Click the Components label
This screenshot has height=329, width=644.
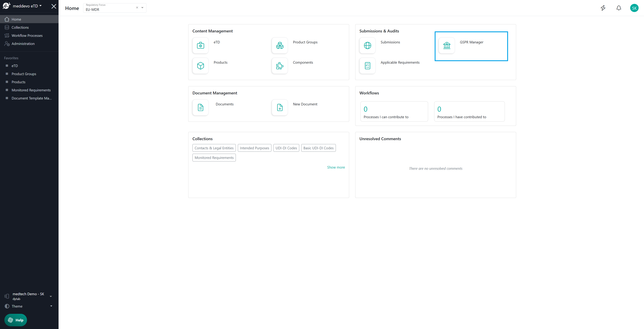pos(303,62)
